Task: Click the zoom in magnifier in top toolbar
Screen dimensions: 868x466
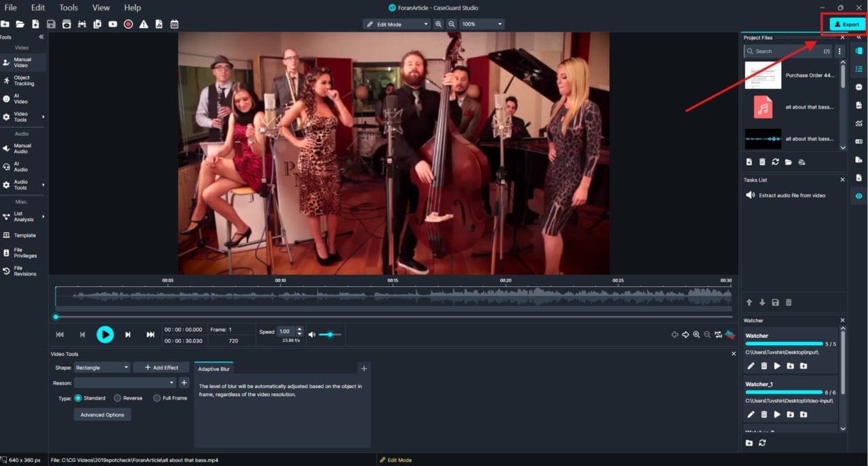Action: pos(439,24)
